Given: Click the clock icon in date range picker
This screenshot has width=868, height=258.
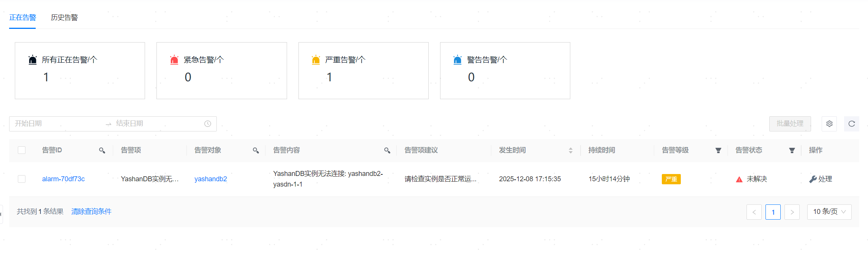Looking at the screenshot, I should pyautogui.click(x=208, y=124).
